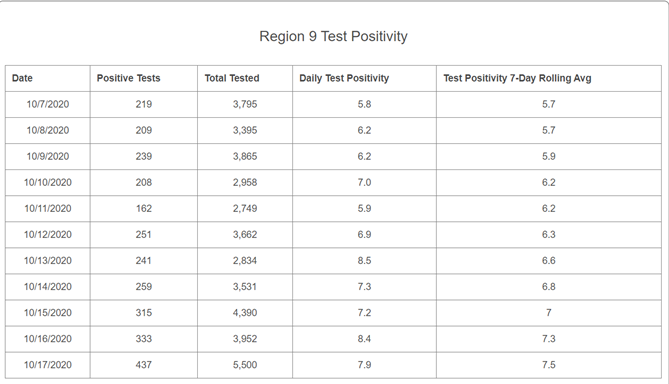Select the 10/13/2020 date cell
669x384 pixels.
tap(48, 261)
